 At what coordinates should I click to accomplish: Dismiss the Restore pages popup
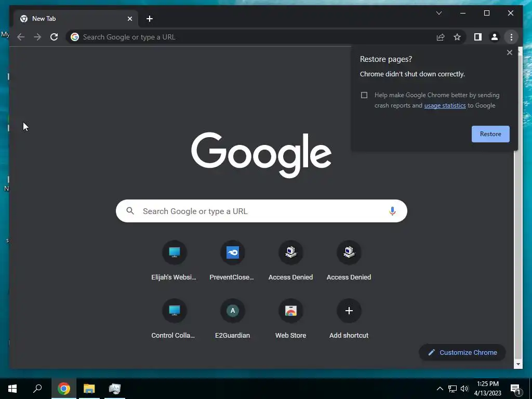click(x=509, y=52)
